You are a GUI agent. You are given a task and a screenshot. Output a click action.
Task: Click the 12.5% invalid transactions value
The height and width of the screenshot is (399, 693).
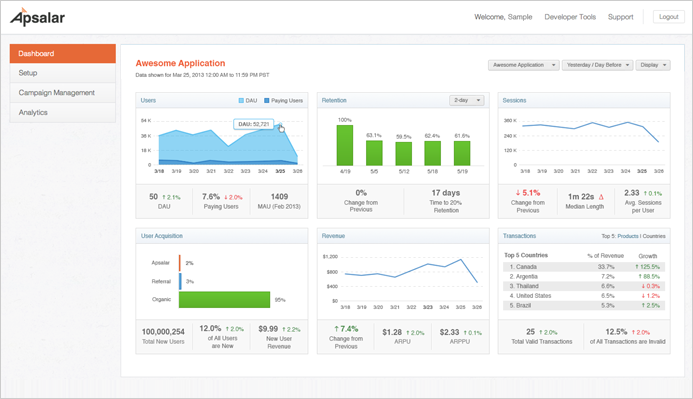(x=617, y=332)
